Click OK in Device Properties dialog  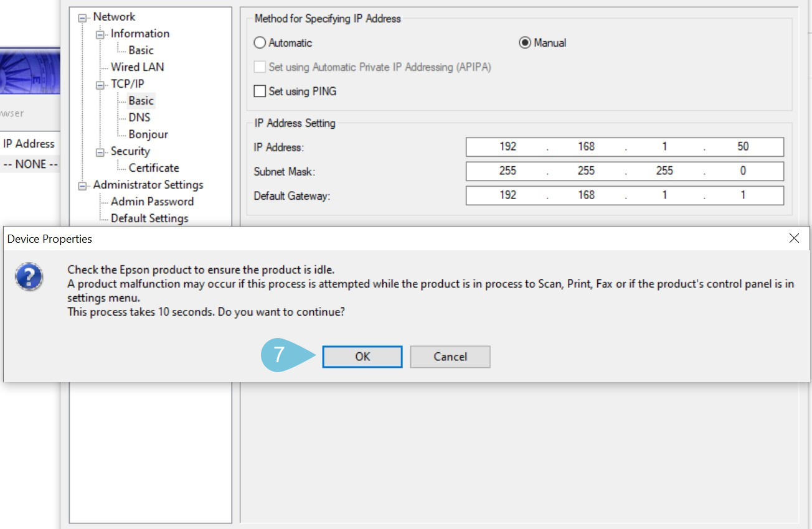[362, 357]
